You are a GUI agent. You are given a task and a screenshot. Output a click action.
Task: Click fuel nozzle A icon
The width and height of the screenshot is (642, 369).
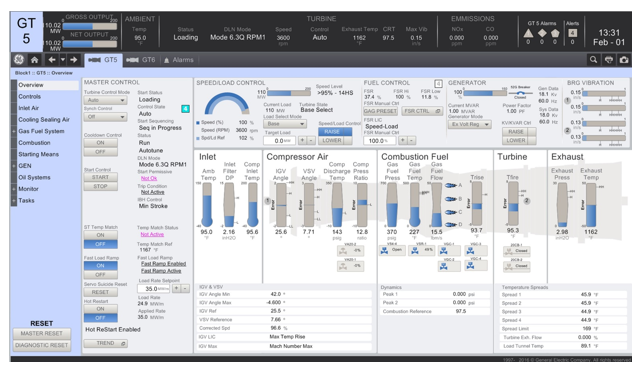pyautogui.click(x=451, y=186)
